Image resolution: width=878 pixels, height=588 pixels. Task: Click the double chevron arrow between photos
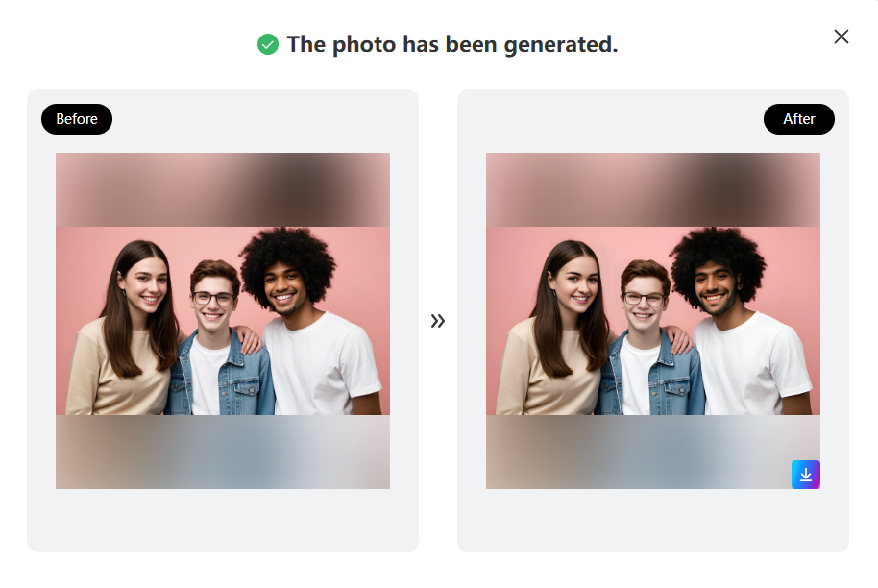point(438,321)
